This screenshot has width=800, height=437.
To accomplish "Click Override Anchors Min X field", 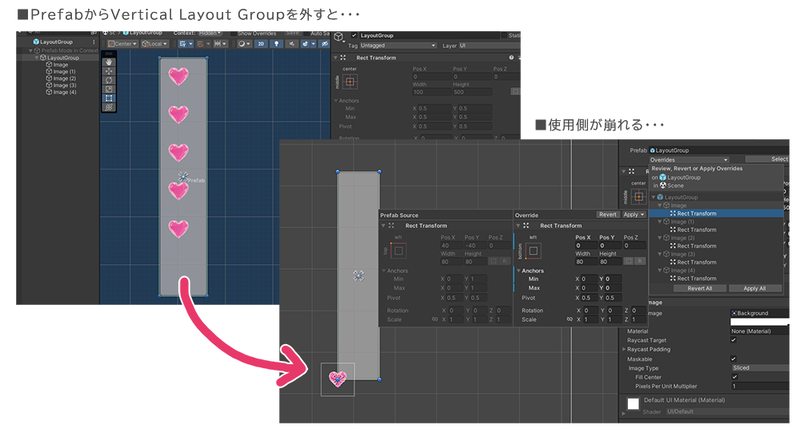I will tap(590, 279).
